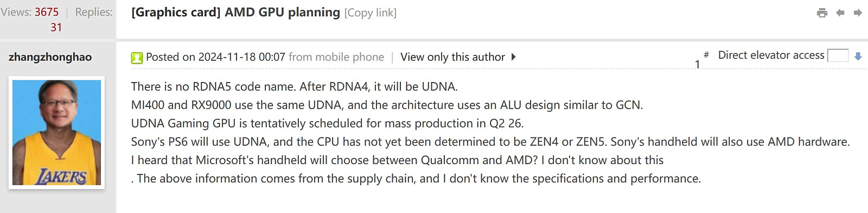Screen dimensions: 868x213
Task: Click green user icon beside post date
Action: 137,58
